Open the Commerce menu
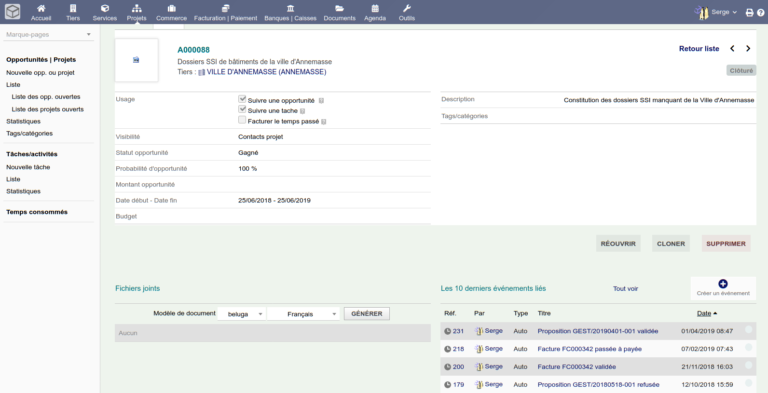This screenshot has height=393, width=768. tap(171, 12)
